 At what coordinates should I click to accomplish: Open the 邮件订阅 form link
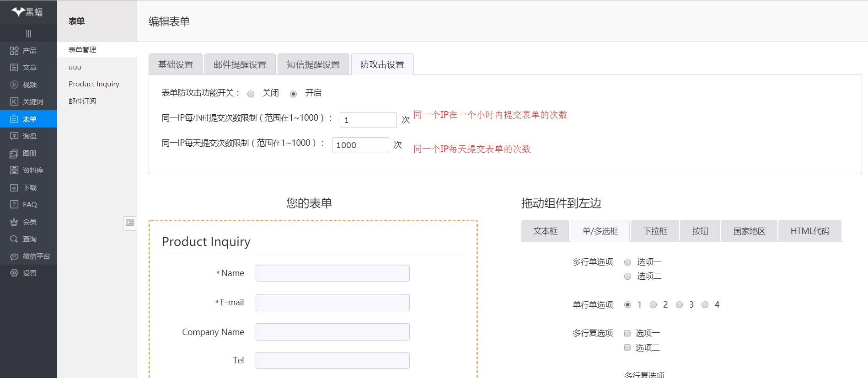pyautogui.click(x=82, y=101)
